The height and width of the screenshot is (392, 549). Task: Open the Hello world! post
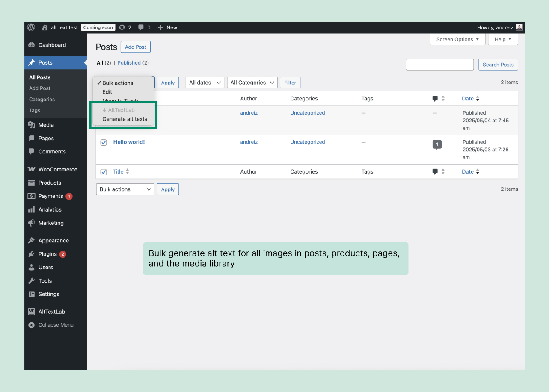(129, 142)
